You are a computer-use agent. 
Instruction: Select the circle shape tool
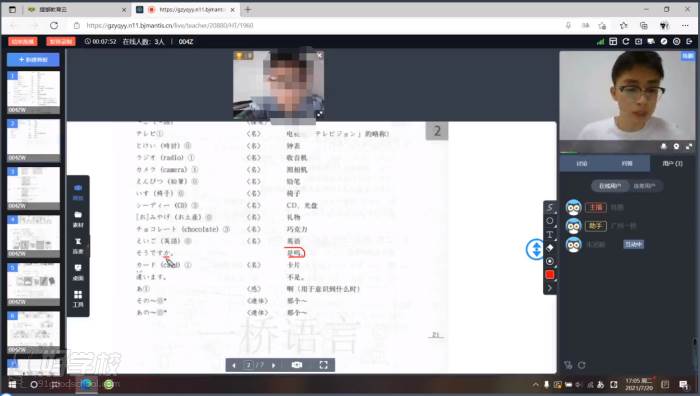(x=550, y=221)
